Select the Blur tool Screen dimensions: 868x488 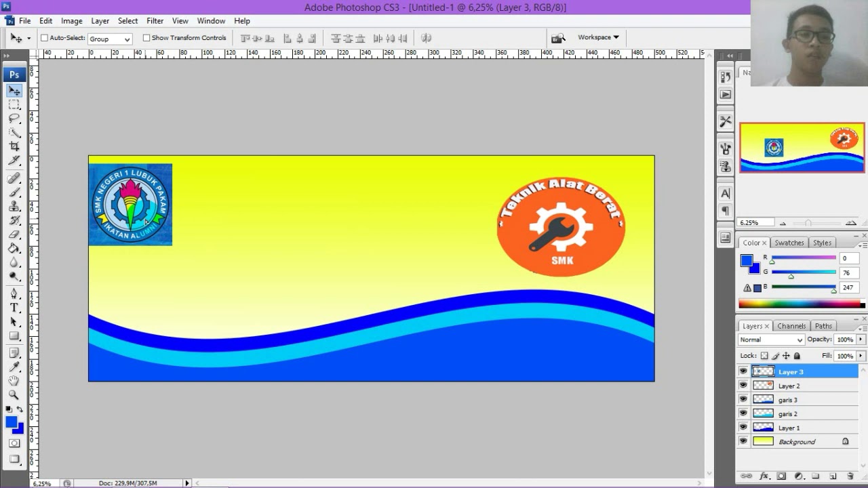14,262
